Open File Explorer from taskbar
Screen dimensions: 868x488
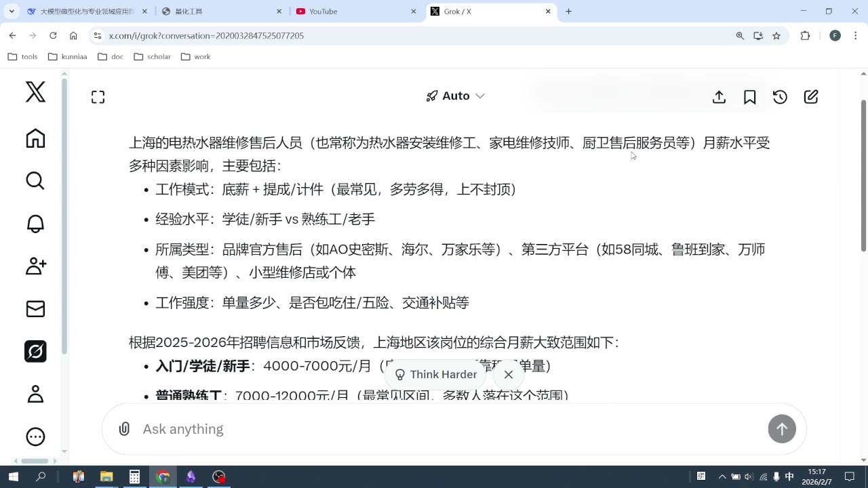coord(106,476)
